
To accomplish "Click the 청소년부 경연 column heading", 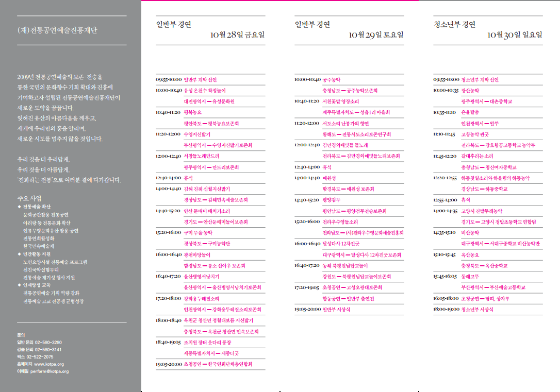I will pyautogui.click(x=454, y=24).
